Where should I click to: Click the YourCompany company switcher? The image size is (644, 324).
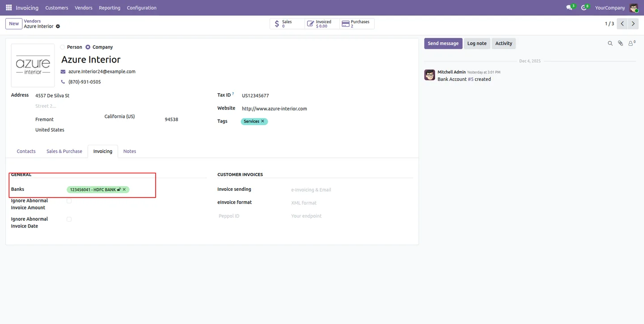610,8
